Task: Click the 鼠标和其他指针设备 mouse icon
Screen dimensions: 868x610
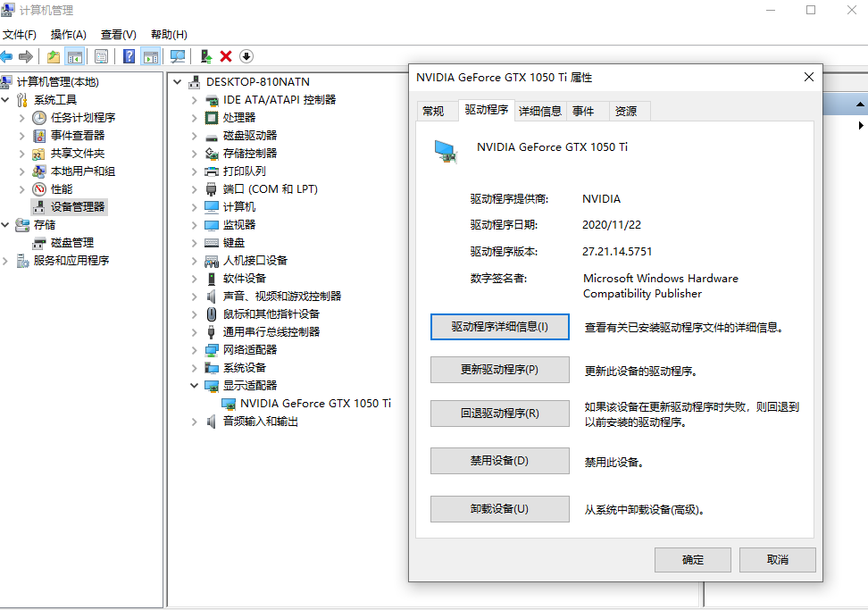Action: coord(212,313)
